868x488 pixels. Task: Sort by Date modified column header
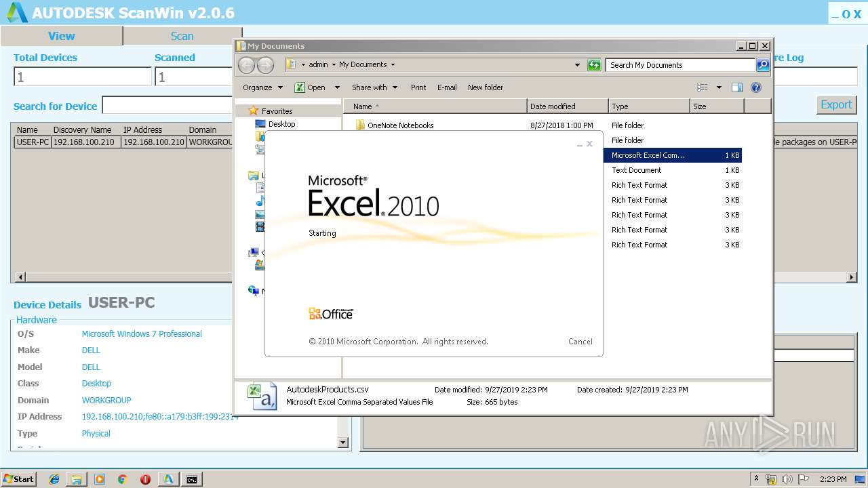click(568, 106)
